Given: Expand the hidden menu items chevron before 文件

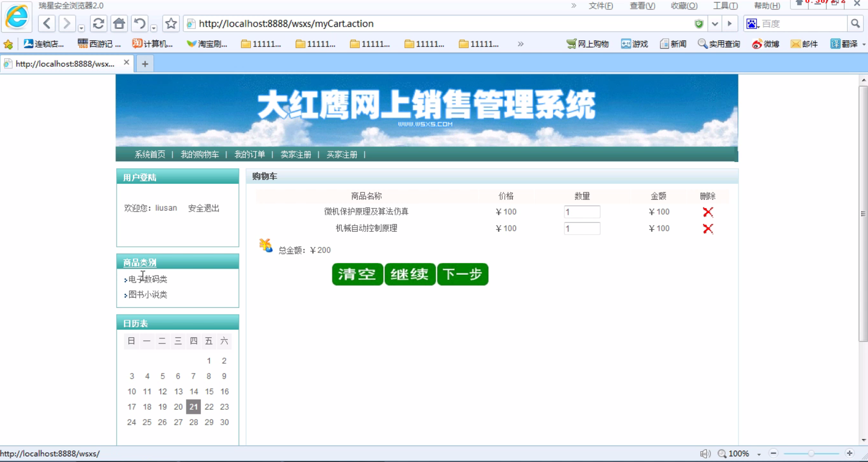Looking at the screenshot, I should [574, 6].
